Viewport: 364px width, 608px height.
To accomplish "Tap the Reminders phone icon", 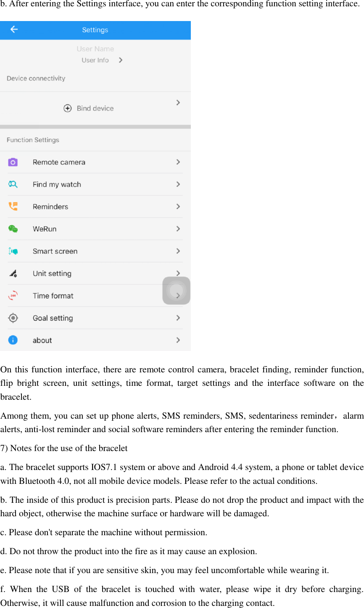I will pyautogui.click(x=13, y=207).
